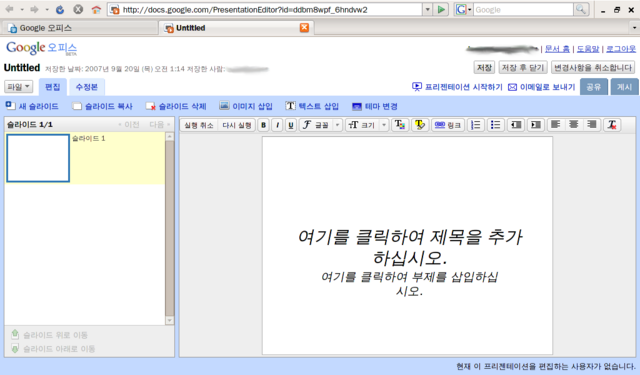The width and height of the screenshot is (640, 375).
Task: Switch to the Revisions (수정본) tab
Action: (87, 87)
